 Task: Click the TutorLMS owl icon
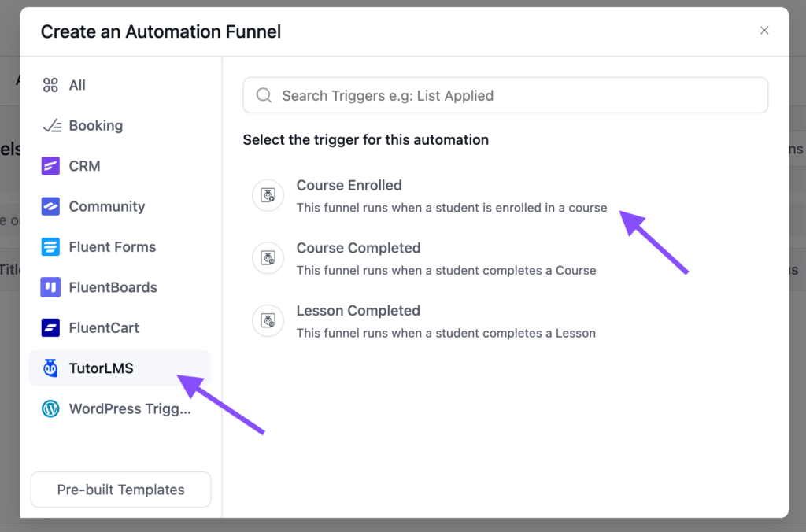[x=50, y=368]
